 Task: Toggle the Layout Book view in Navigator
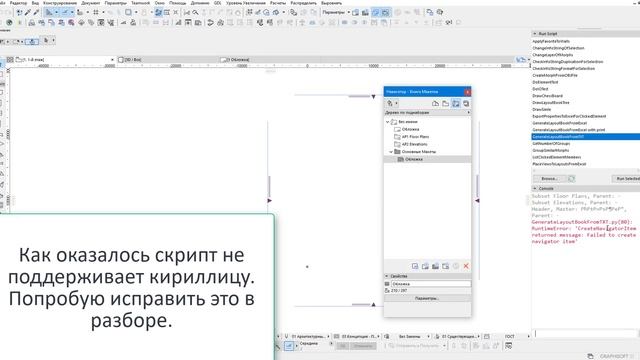coord(456,104)
